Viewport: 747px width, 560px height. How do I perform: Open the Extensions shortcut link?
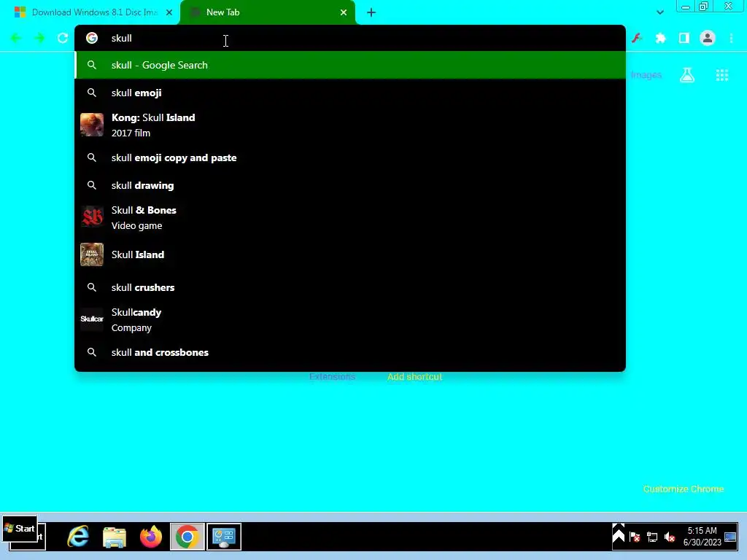pyautogui.click(x=332, y=377)
